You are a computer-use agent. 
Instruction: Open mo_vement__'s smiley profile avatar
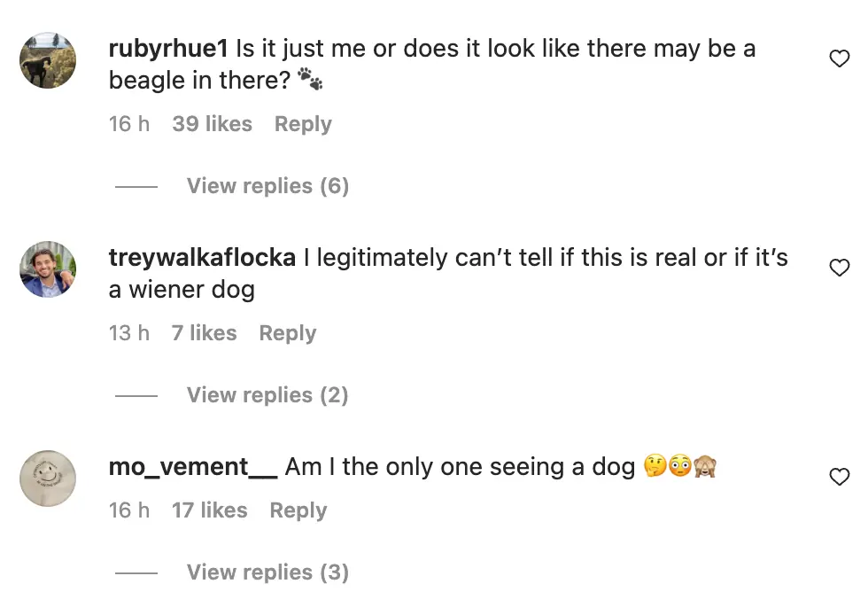coord(48,479)
